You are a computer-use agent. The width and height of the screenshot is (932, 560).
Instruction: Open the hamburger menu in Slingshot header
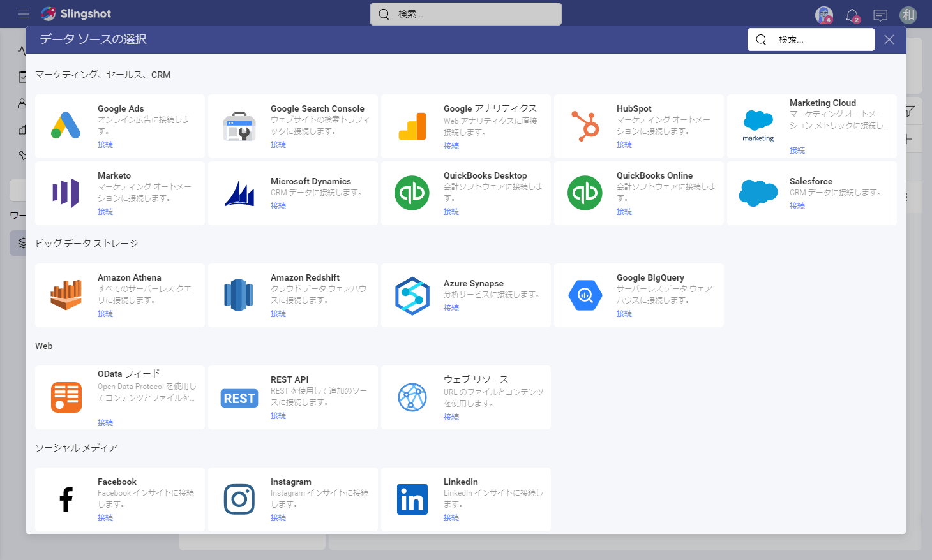[x=24, y=14]
